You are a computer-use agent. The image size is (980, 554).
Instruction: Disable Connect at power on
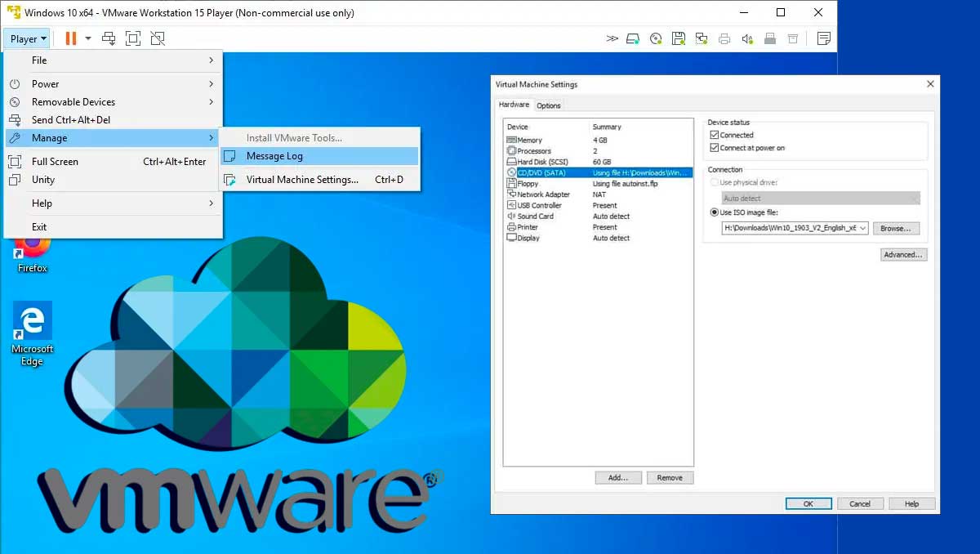point(715,147)
